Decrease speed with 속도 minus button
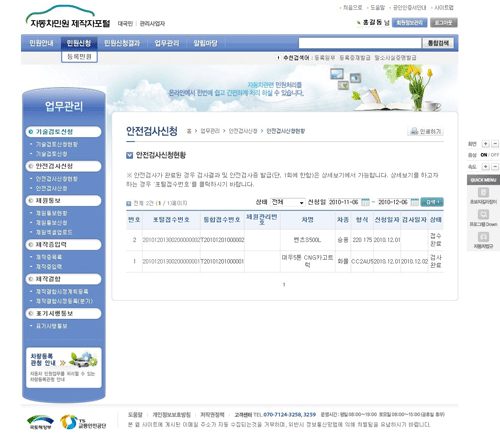The width and height of the screenshot is (500, 438). click(495, 166)
